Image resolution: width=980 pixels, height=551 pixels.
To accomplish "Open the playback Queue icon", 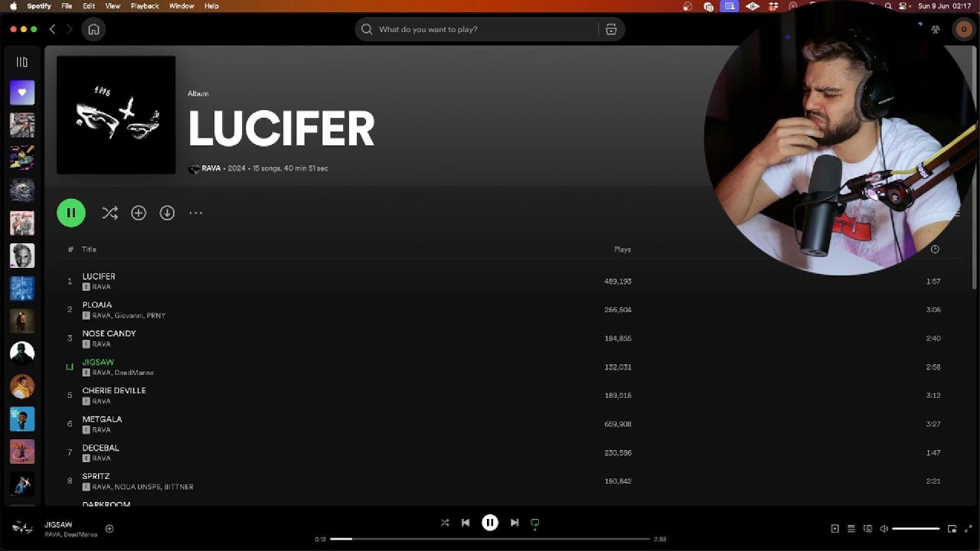I will pyautogui.click(x=851, y=528).
